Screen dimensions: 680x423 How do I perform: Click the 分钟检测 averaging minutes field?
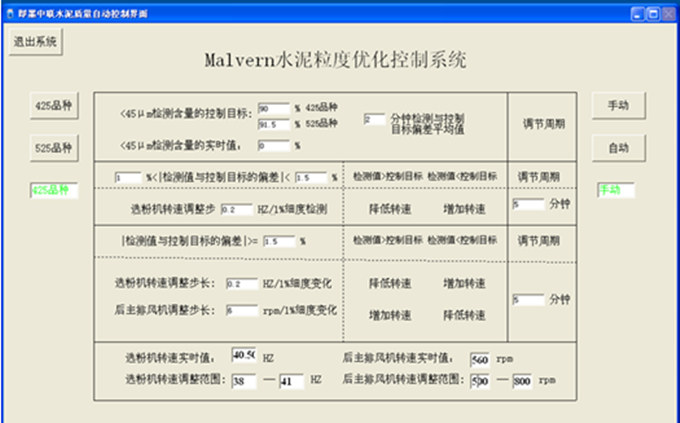pos(374,119)
